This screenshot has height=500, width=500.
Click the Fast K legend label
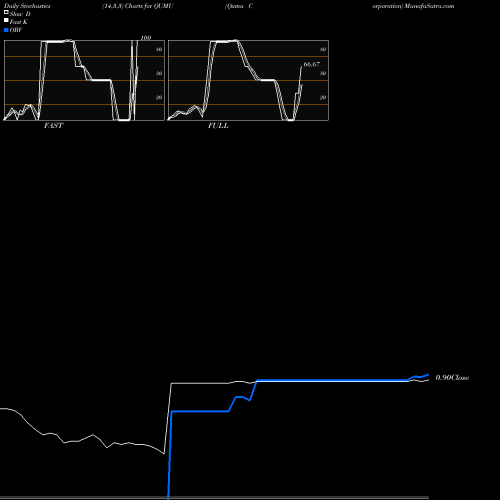click(x=19, y=22)
